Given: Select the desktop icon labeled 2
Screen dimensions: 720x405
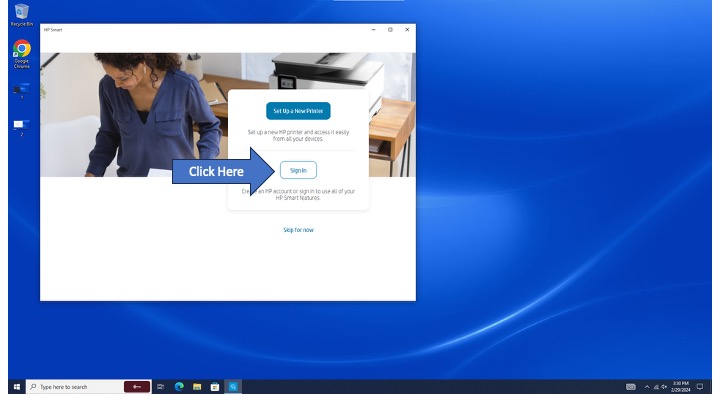Looking at the screenshot, I should tap(22, 127).
